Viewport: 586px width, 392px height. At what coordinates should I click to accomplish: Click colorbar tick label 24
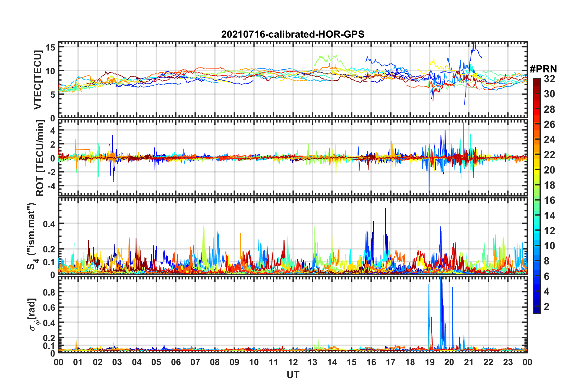coord(549,140)
